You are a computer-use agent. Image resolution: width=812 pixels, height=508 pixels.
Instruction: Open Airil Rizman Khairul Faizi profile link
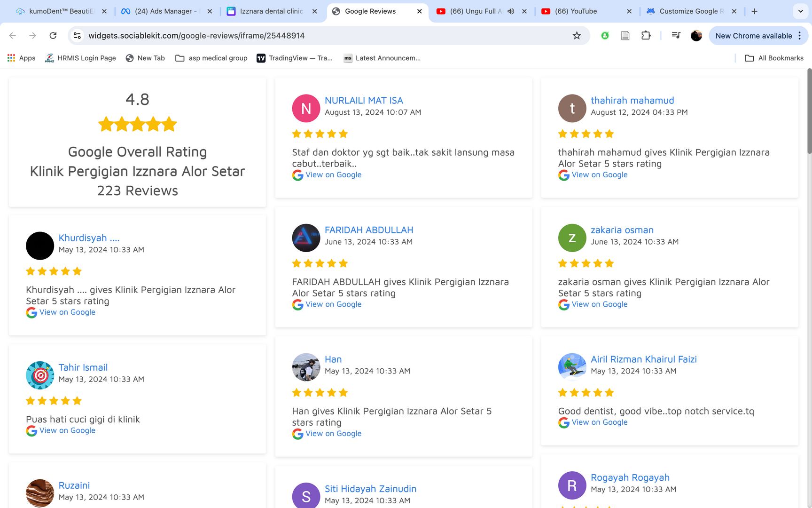[644, 359]
